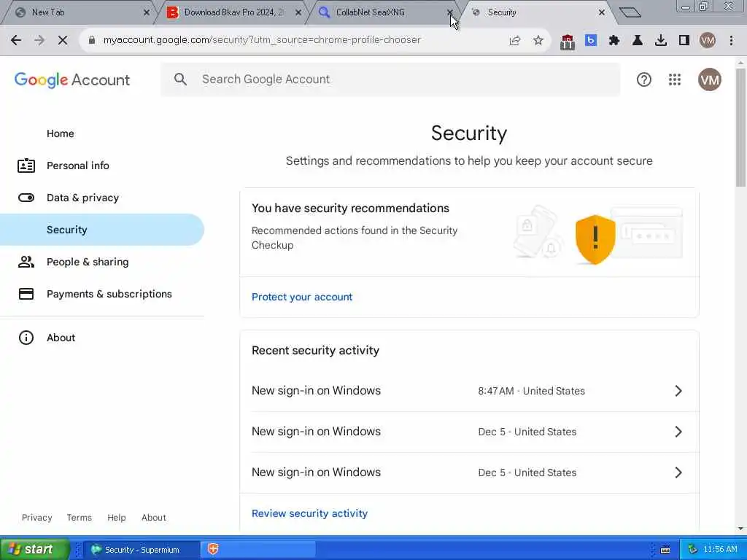Click the Review security activity link
The height and width of the screenshot is (560, 747).
tap(309, 513)
